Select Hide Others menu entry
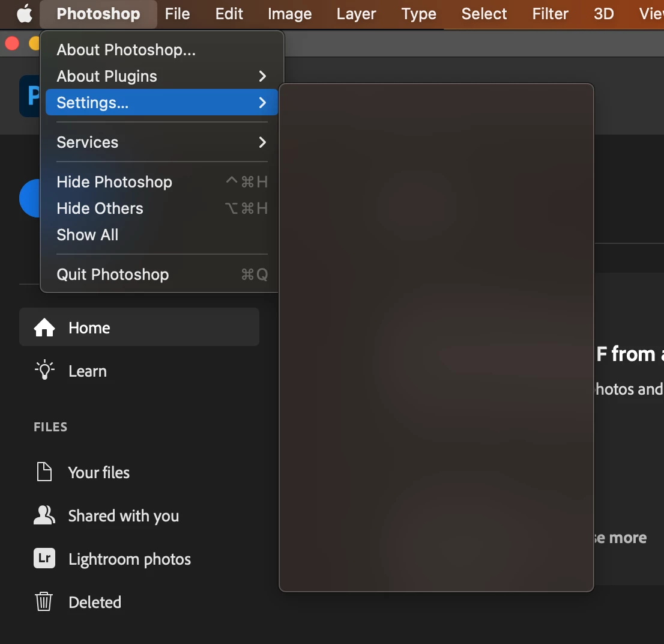 pyautogui.click(x=161, y=208)
